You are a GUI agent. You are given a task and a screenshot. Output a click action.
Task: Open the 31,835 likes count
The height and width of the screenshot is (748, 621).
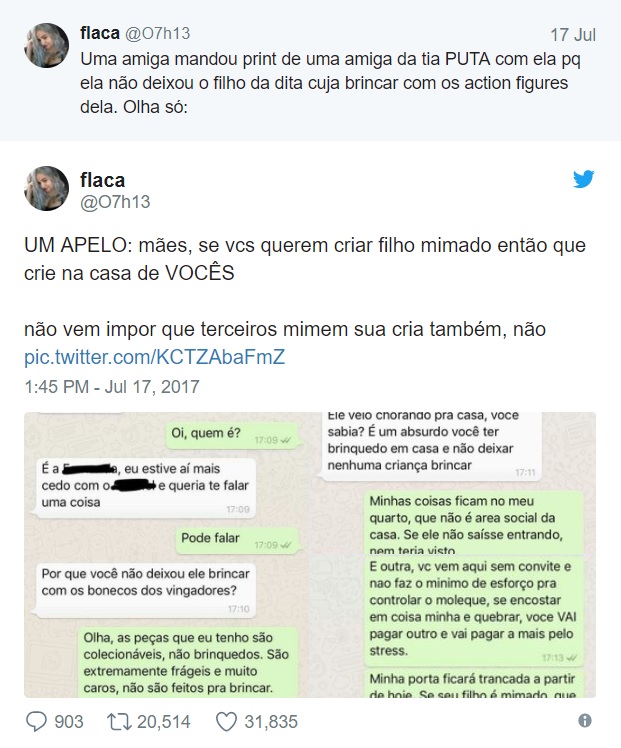click(271, 722)
